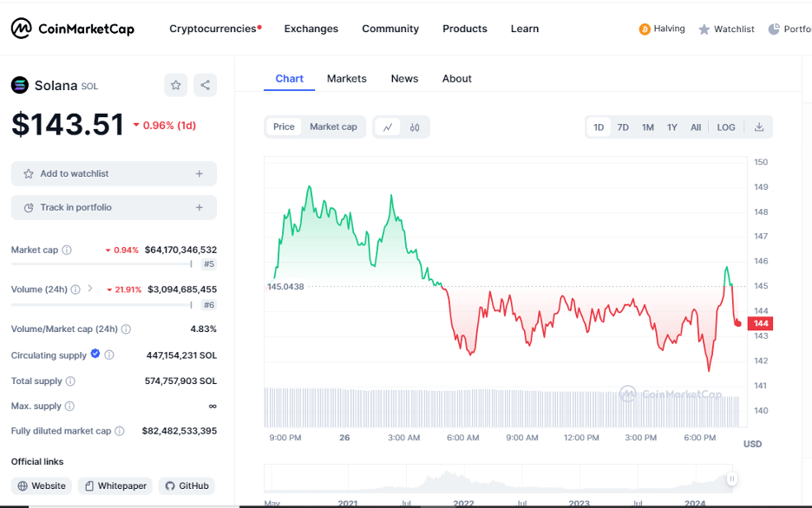This screenshot has width=812, height=508.
Task: Select the 1Y time range
Action: click(672, 127)
